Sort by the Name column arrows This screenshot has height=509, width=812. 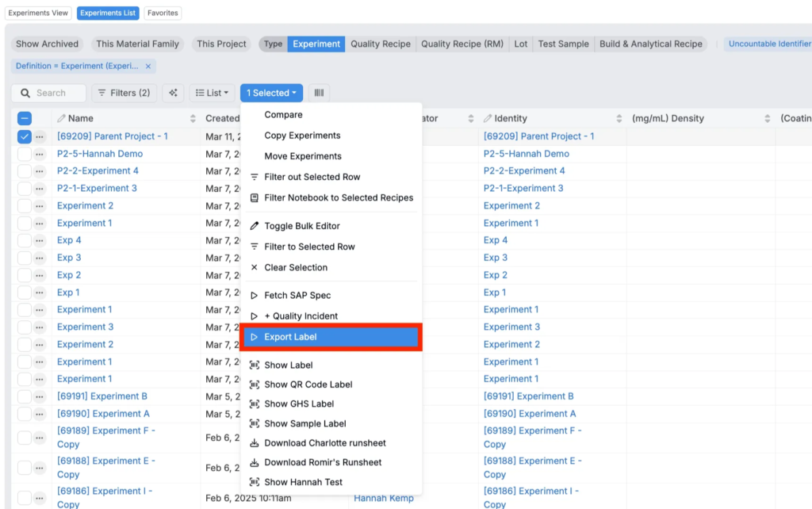pyautogui.click(x=193, y=119)
